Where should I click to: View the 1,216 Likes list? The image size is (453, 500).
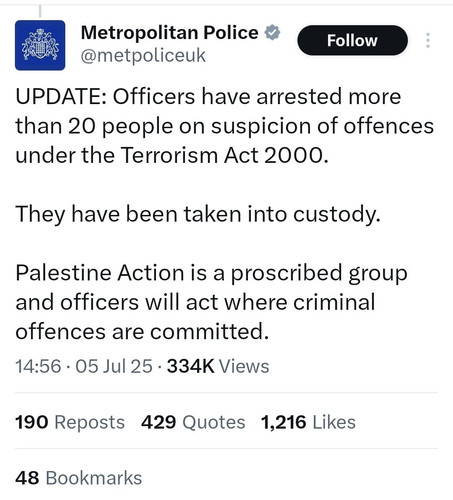tap(308, 422)
